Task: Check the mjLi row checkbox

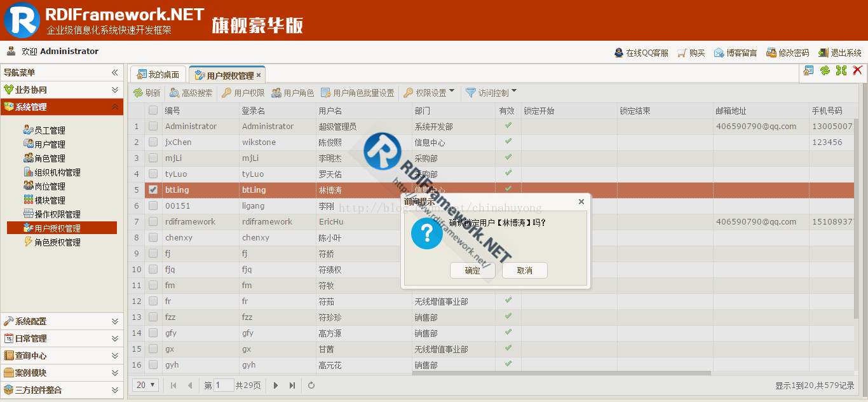Action: [x=153, y=158]
